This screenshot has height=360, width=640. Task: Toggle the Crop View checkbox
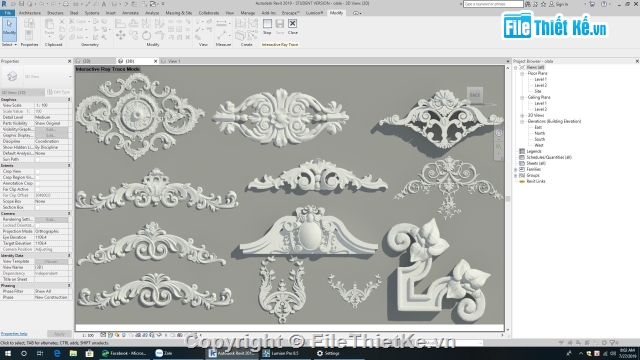(x=37, y=171)
